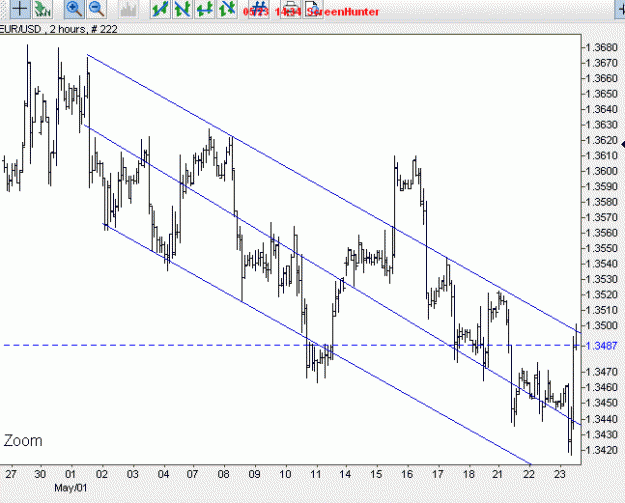Image resolution: width=625 pixels, height=503 pixels.
Task: Click the 1.3550 price axis label
Action: point(602,248)
